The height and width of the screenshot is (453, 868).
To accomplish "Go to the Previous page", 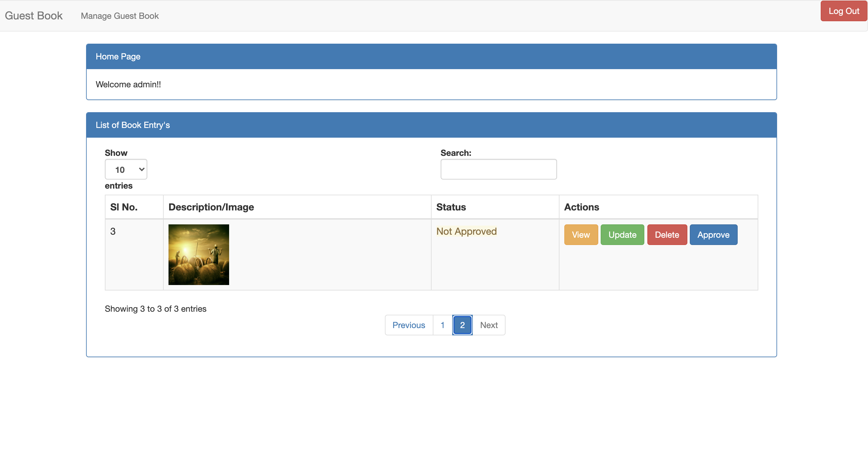I will coord(409,325).
